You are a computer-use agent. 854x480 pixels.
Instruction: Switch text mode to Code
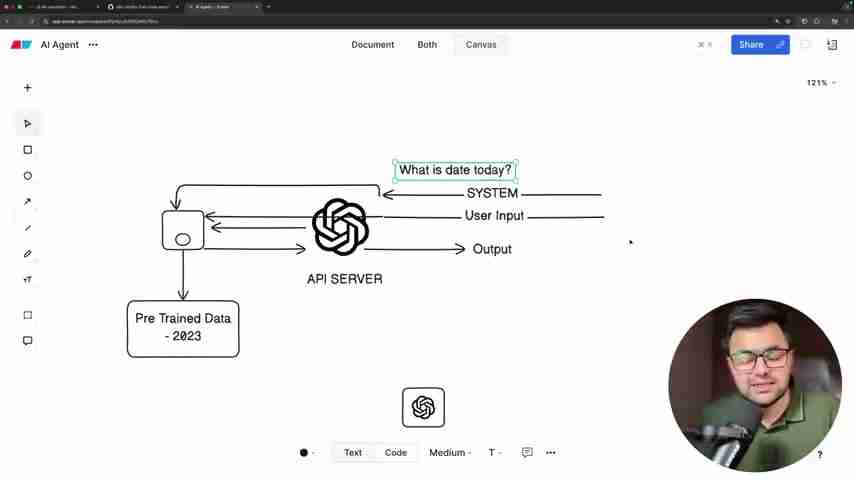[395, 452]
